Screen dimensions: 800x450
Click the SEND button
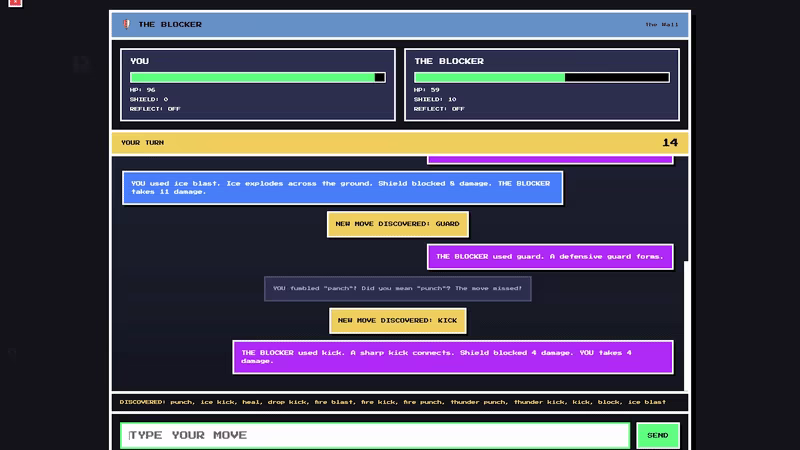click(x=658, y=435)
